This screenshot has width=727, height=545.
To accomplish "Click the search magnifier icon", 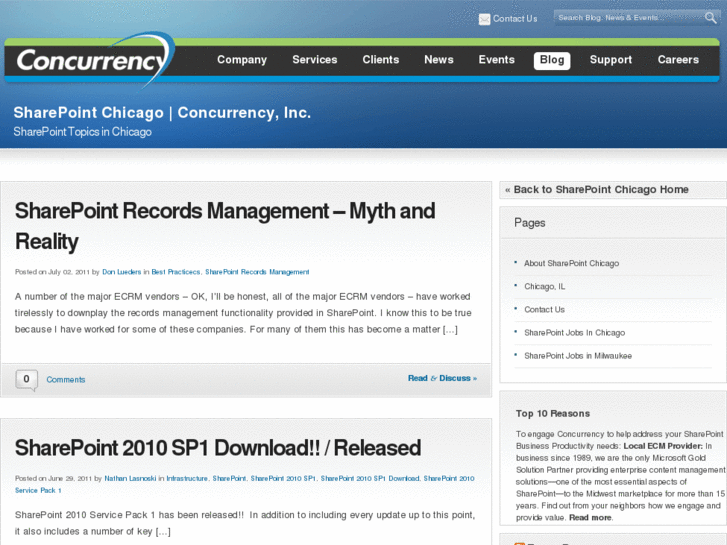I will 710,18.
